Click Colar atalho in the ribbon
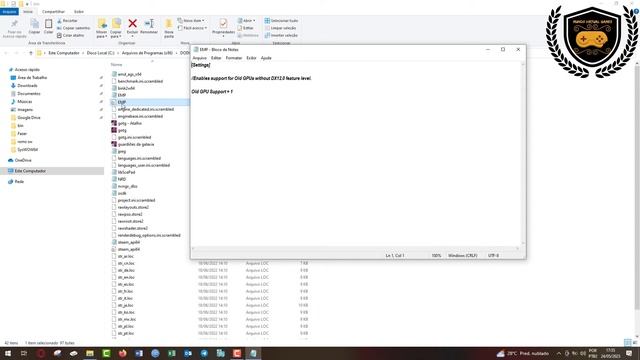Screen dimensions: 640x360 click(x=71, y=35)
